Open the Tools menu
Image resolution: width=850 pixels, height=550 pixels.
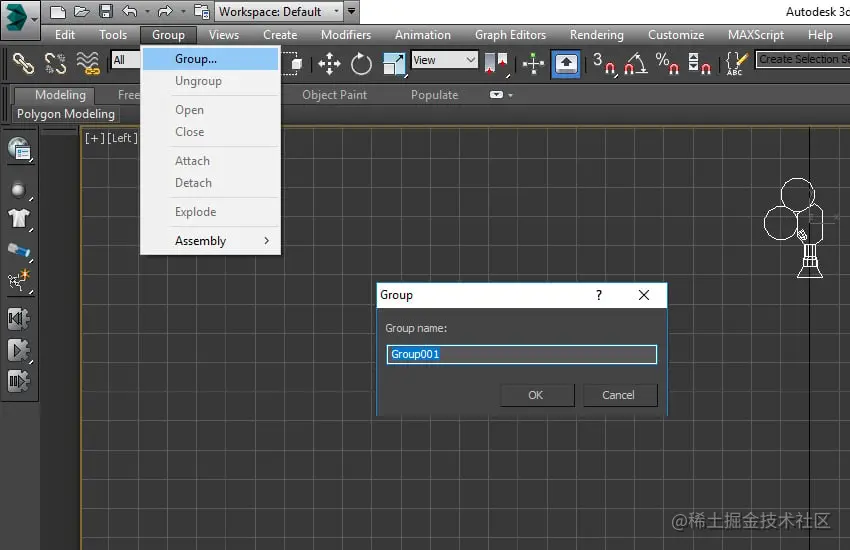pos(113,35)
